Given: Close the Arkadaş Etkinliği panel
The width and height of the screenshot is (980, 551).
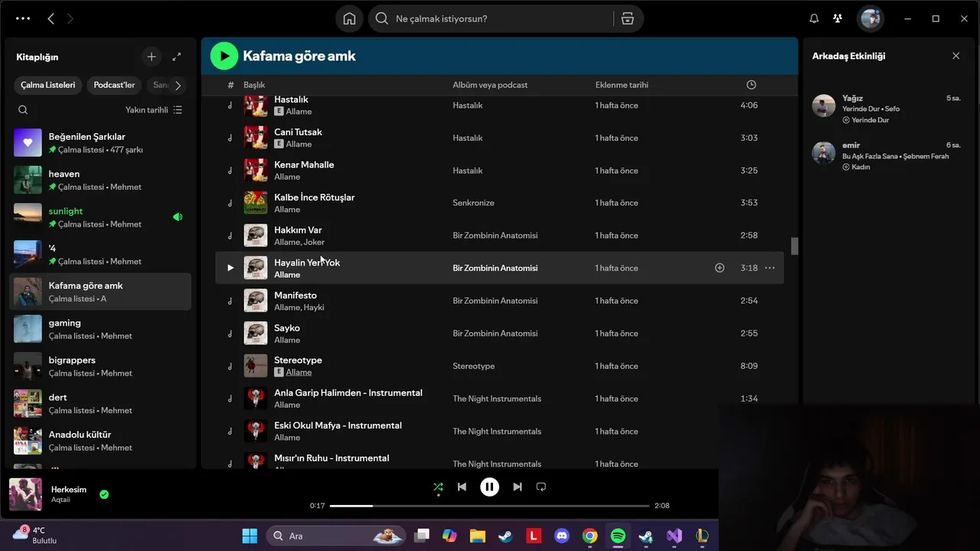Looking at the screenshot, I should coord(955,56).
